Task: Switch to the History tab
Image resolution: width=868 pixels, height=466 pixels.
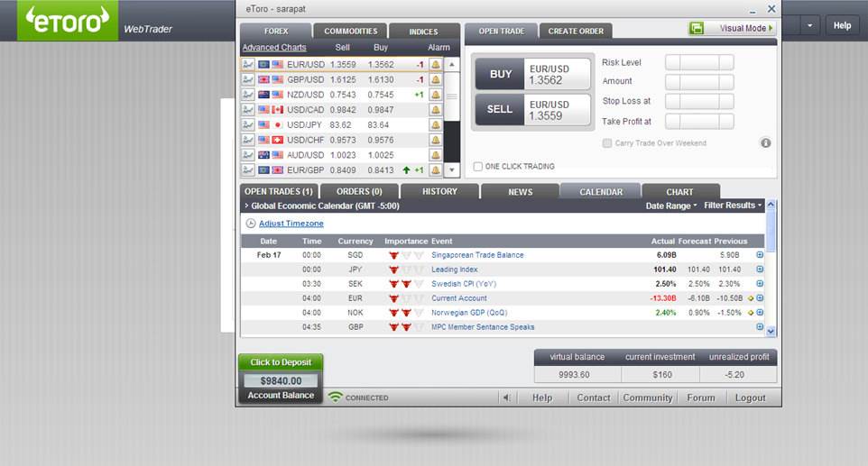Action: 439,192
